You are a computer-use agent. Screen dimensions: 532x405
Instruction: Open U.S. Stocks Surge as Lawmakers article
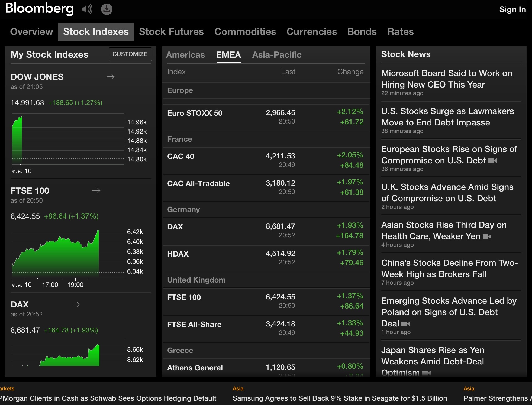451,120
